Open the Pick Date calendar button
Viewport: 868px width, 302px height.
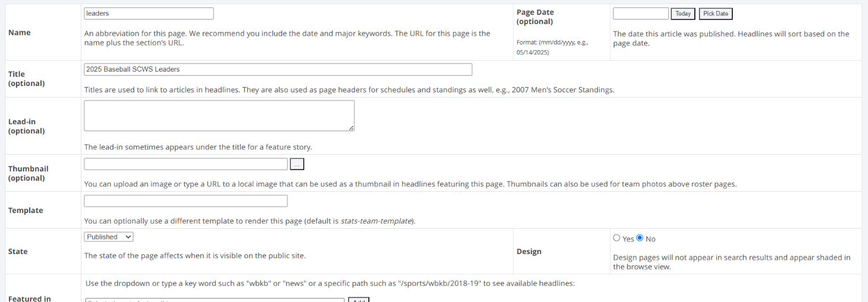coord(716,14)
